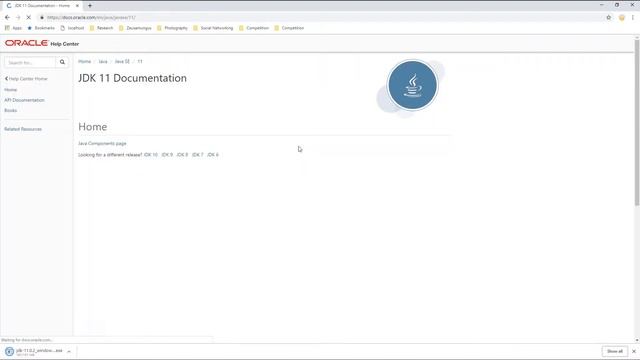
Task: Open the downloaded jdk-11 exe file
Action: pyautogui.click(x=34, y=351)
